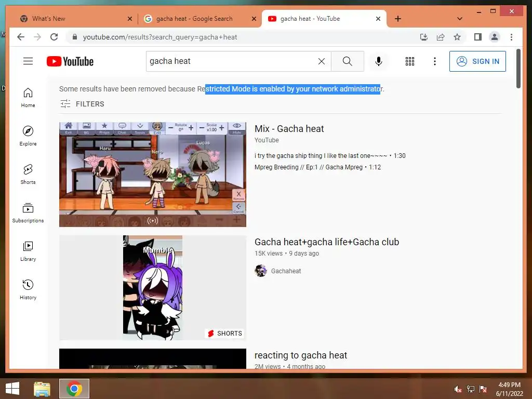Open Explore in the sidebar
The height and width of the screenshot is (399, 532).
28,136
